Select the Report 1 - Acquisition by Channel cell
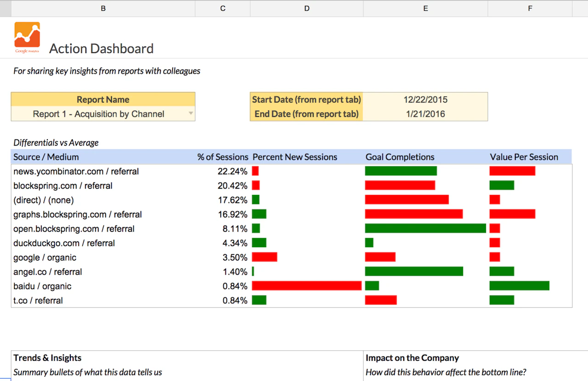The height and width of the screenshot is (381, 588). tap(103, 114)
